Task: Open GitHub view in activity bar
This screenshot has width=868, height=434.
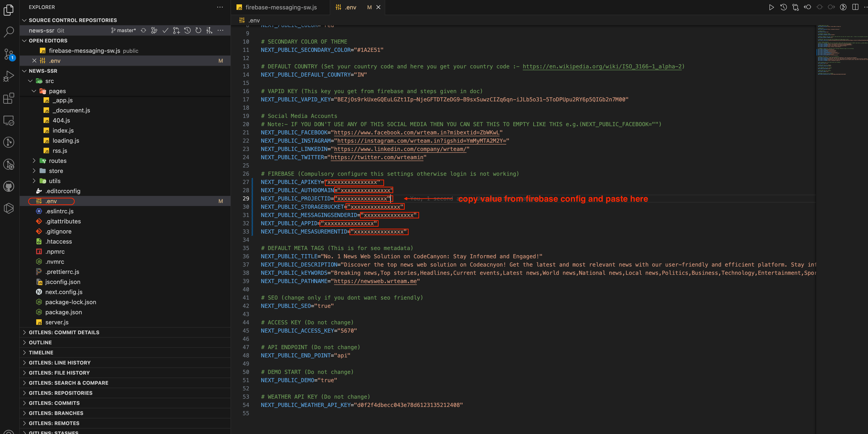Action: point(9,186)
